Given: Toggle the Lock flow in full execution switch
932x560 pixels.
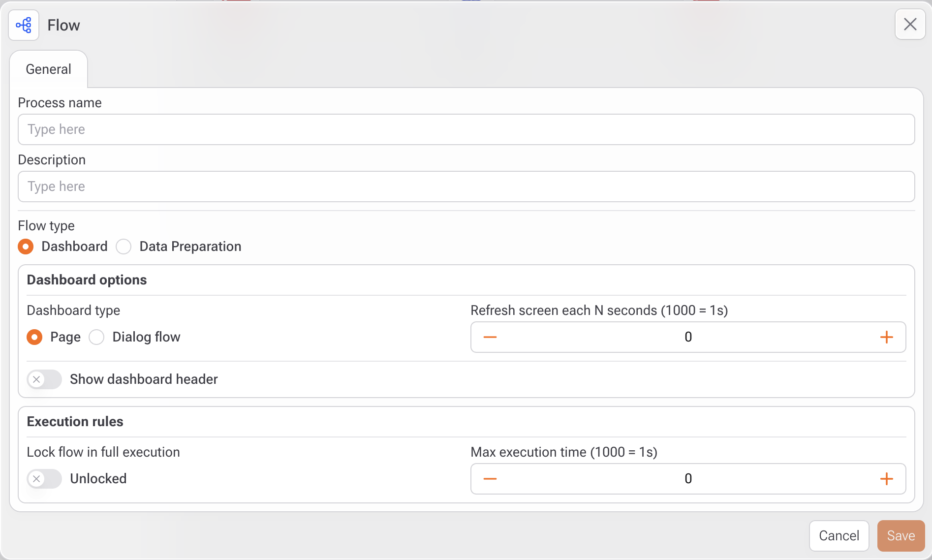Looking at the screenshot, I should pyautogui.click(x=44, y=479).
